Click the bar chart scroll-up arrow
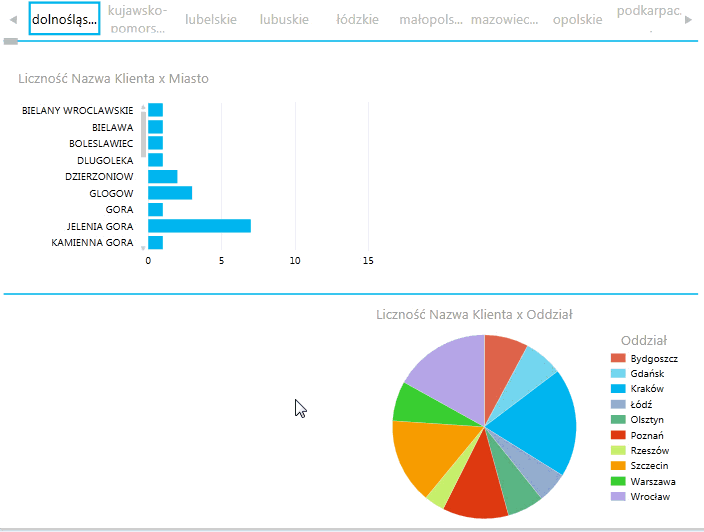This screenshot has height=532, width=704. [x=143, y=106]
